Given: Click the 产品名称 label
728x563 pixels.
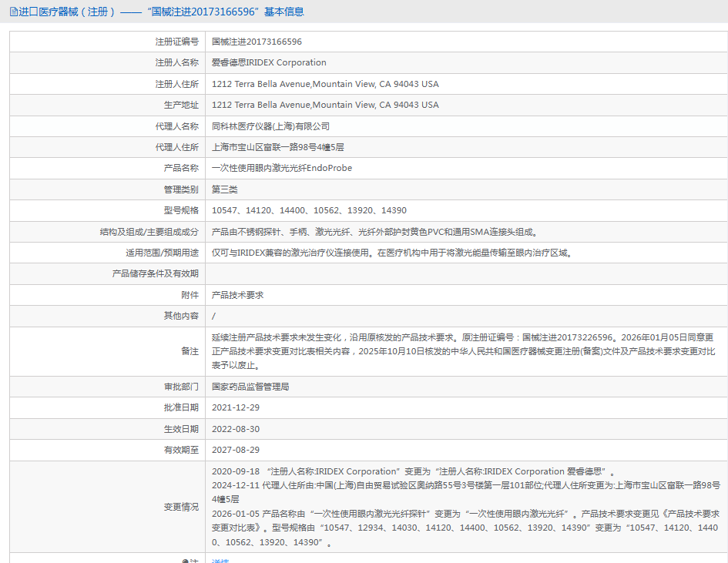Looking at the screenshot, I should 181,168.
